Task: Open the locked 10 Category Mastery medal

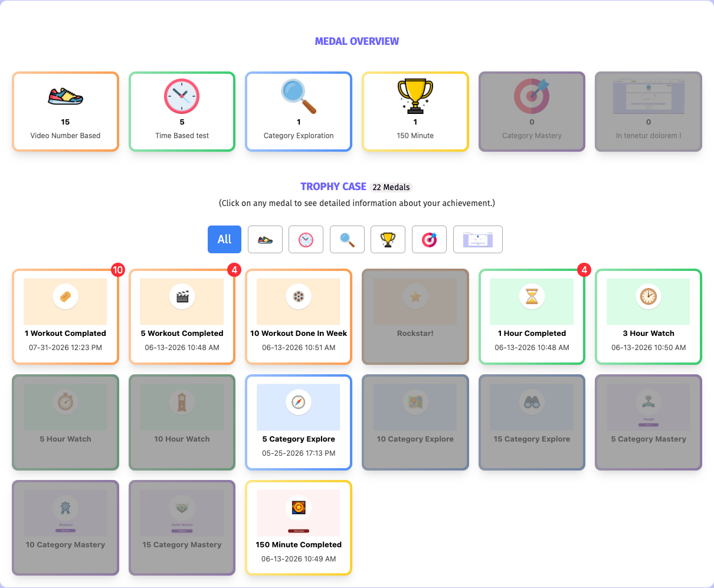Action: pos(65,528)
